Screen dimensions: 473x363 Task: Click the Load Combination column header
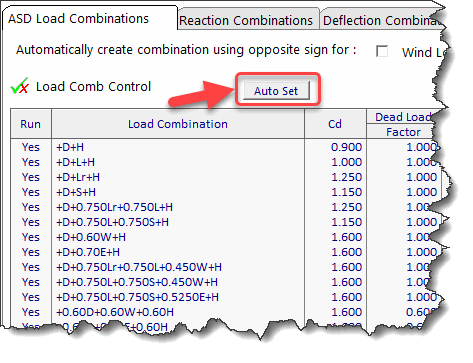point(178,124)
